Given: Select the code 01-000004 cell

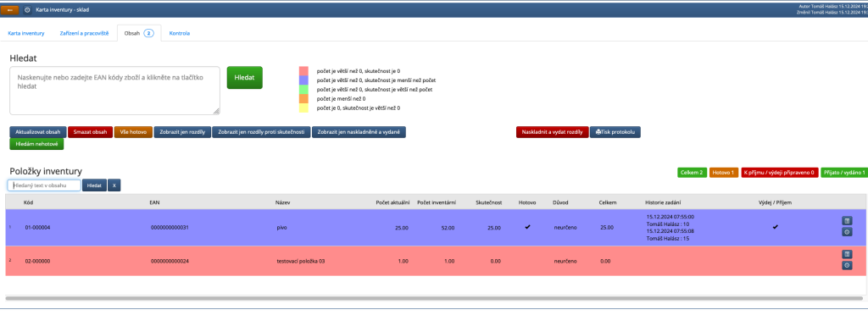Looking at the screenshot, I should coord(37,228).
